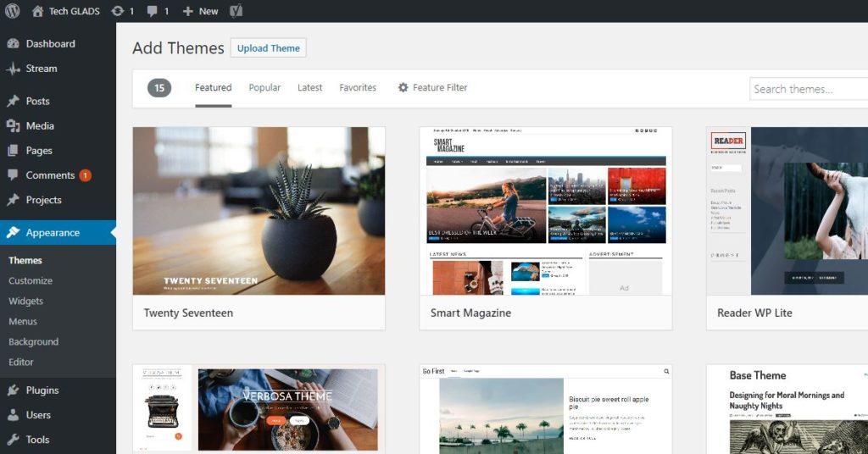Open Editor submenu link

21,363
